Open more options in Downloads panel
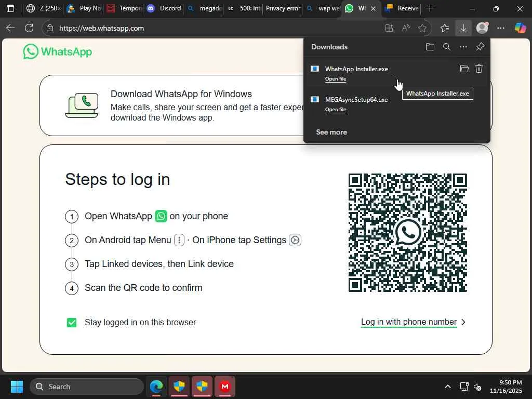The height and width of the screenshot is (399, 532). tap(463, 47)
